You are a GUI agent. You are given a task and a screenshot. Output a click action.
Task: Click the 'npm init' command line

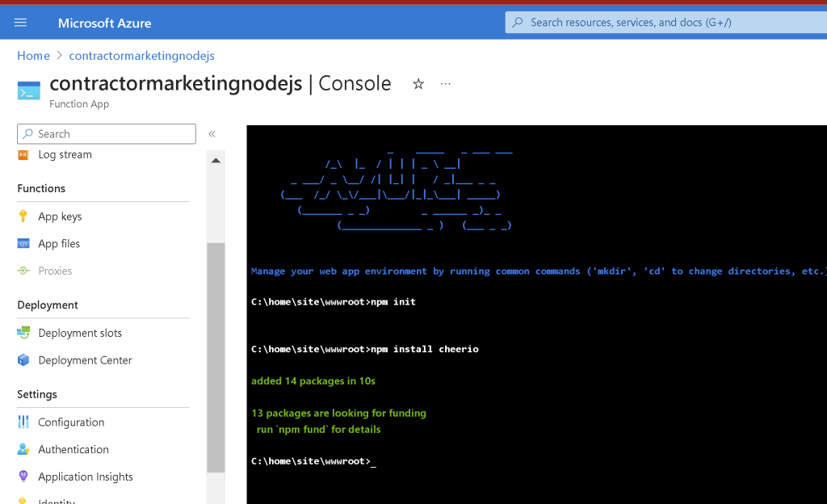point(334,302)
